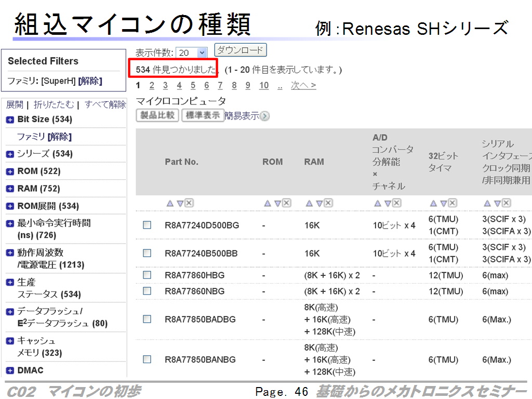Image resolution: width=532 pixels, height=399 pixels.
Task: Sort Part No. column ascending
Action: coord(170,203)
